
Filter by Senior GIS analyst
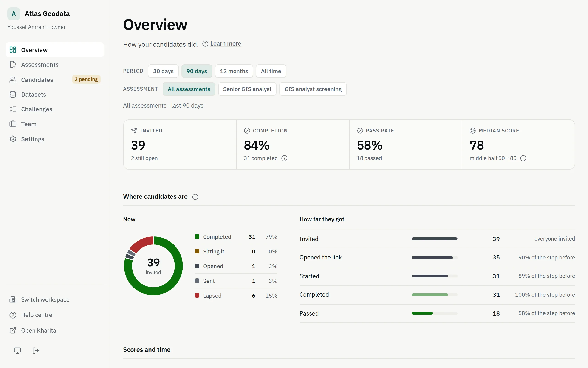coord(247,89)
